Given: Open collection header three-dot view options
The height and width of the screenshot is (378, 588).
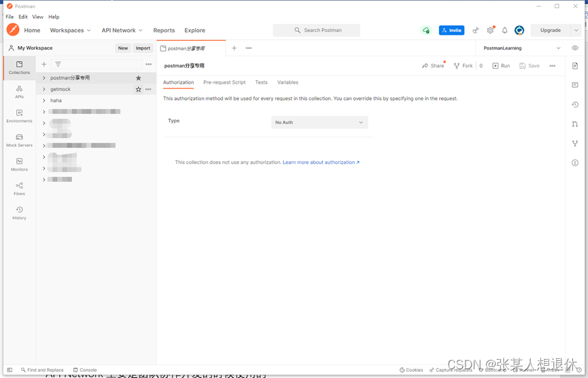Looking at the screenshot, I should click(553, 66).
